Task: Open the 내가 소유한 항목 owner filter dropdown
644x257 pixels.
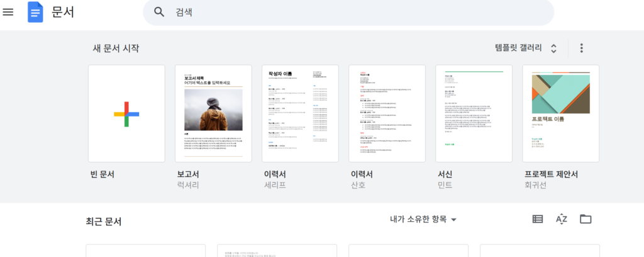Action: [423, 219]
